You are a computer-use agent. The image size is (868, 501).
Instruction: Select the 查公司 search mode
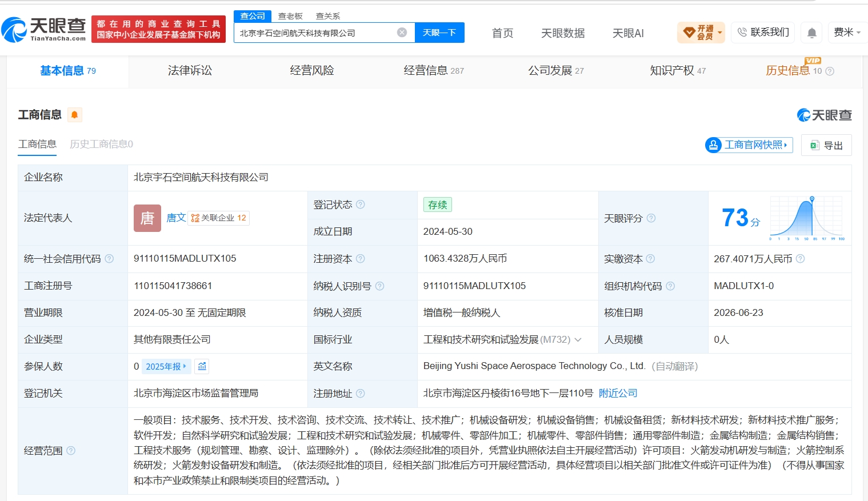pyautogui.click(x=253, y=16)
